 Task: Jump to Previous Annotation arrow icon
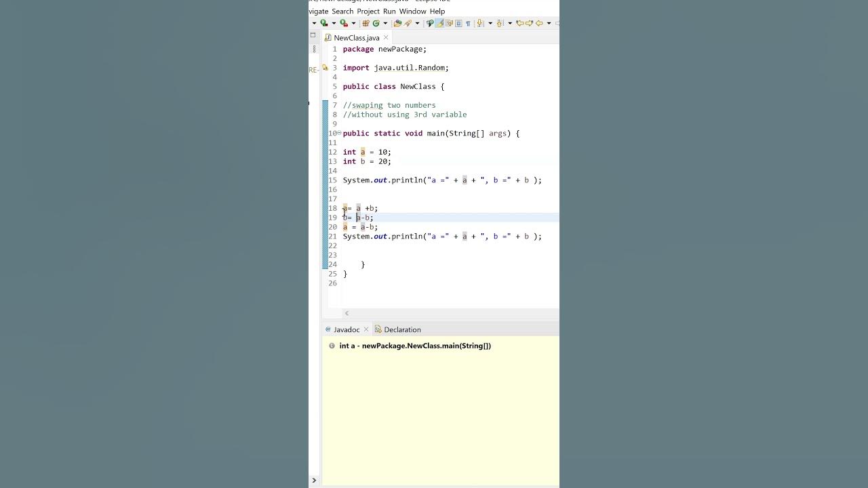(500, 23)
